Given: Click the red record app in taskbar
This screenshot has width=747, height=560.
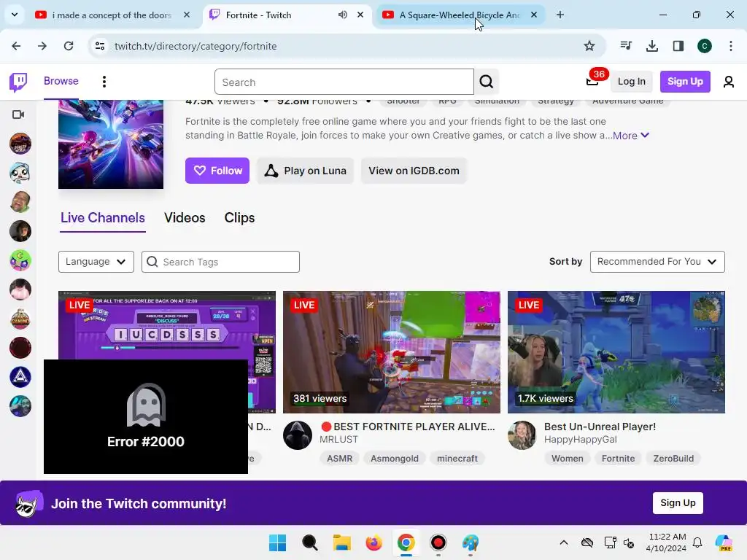Looking at the screenshot, I should 438,542.
